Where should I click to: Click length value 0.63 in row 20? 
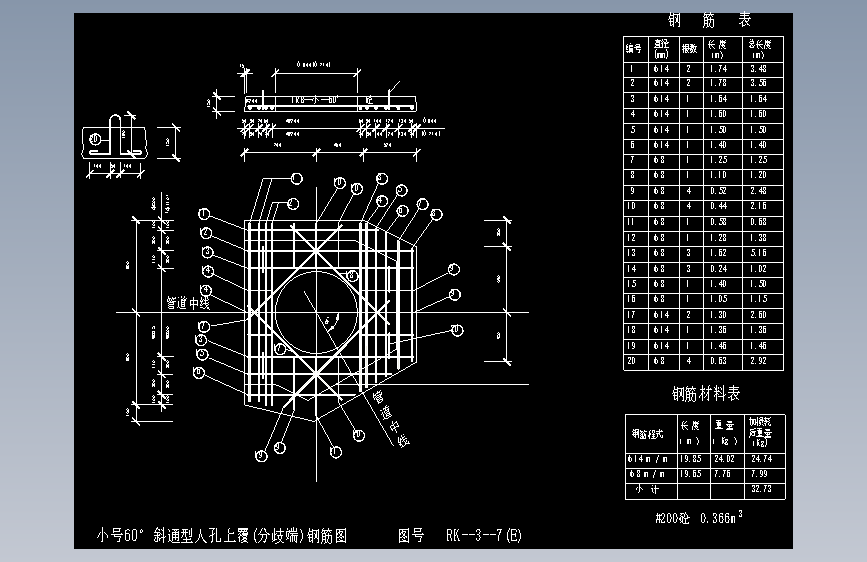point(718,361)
